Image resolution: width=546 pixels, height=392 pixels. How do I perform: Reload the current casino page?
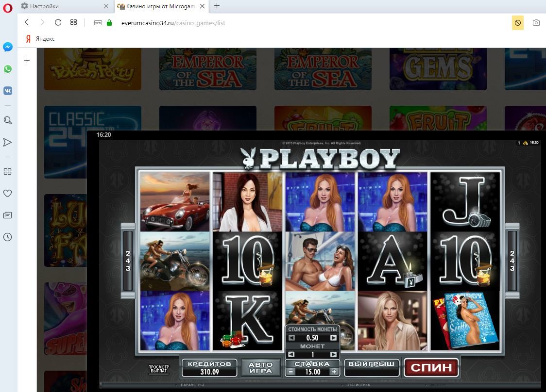(58, 22)
